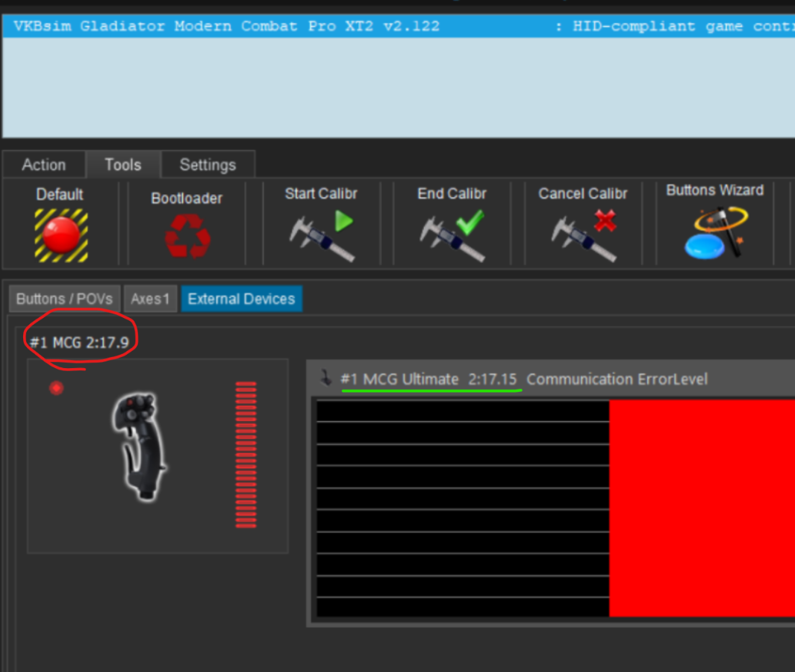Image resolution: width=795 pixels, height=672 pixels.
Task: Click small joystick icon in MCG Ultimate header
Action: click(325, 379)
